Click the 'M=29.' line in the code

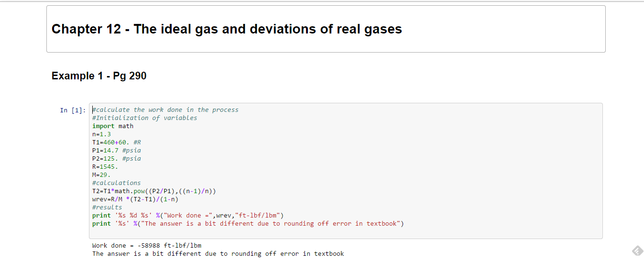(x=101, y=175)
